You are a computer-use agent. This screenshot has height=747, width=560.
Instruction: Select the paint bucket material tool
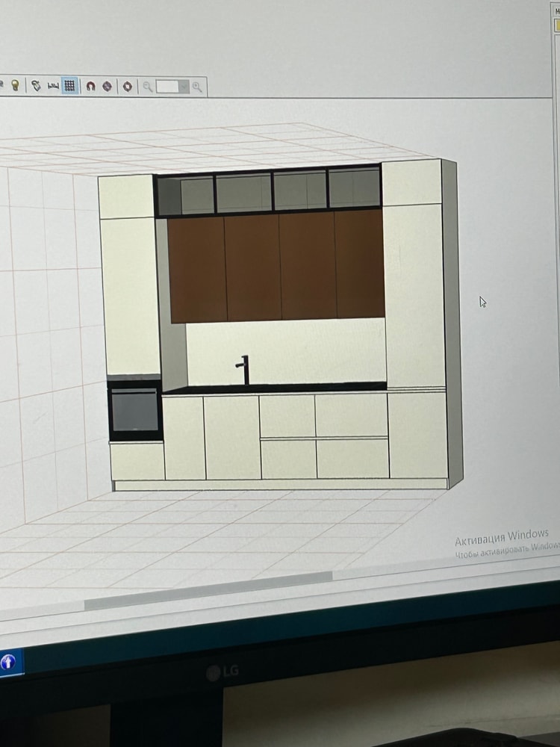pos(35,86)
